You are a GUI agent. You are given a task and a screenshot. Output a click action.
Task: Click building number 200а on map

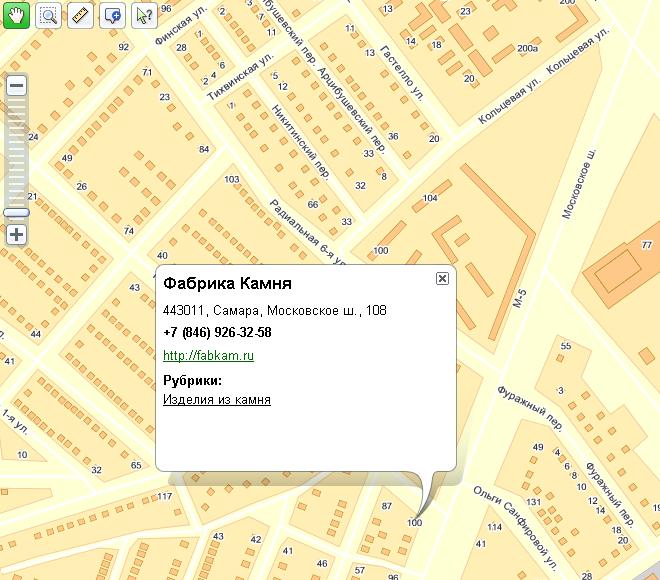(x=528, y=48)
